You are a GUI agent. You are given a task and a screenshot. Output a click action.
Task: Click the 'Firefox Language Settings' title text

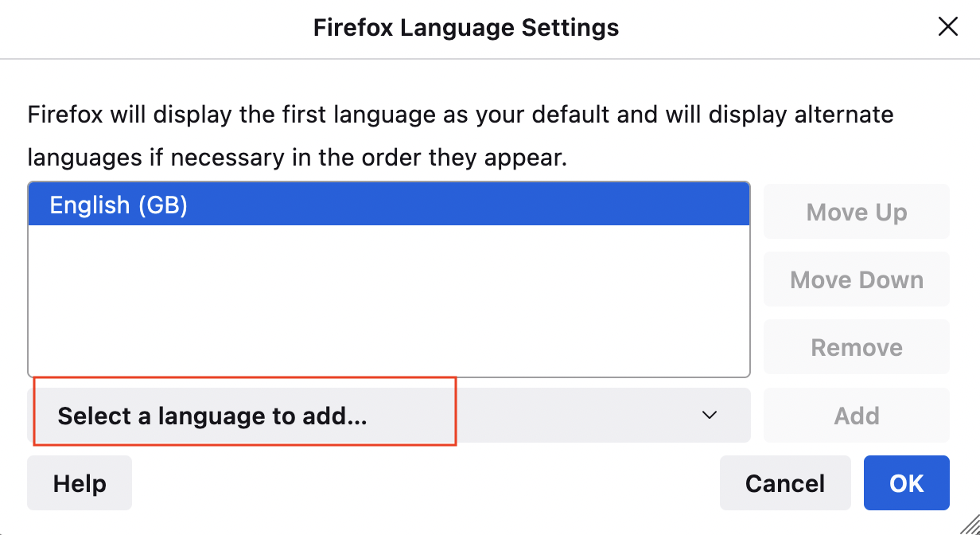pyautogui.click(x=465, y=28)
